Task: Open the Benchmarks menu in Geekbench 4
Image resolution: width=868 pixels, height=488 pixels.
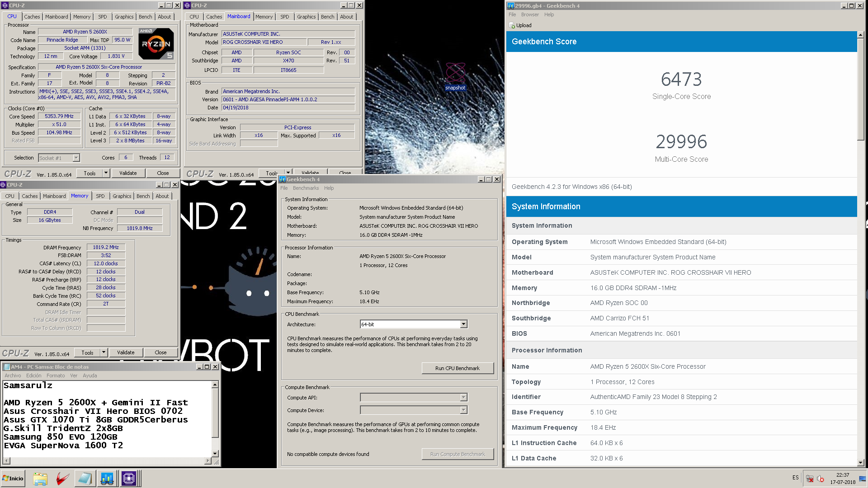Action: 306,188
